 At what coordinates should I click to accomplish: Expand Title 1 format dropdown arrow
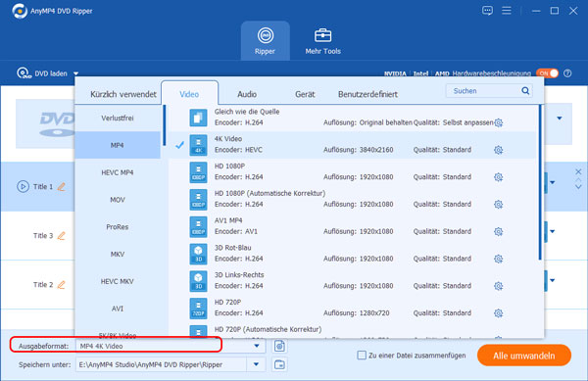coord(553,182)
